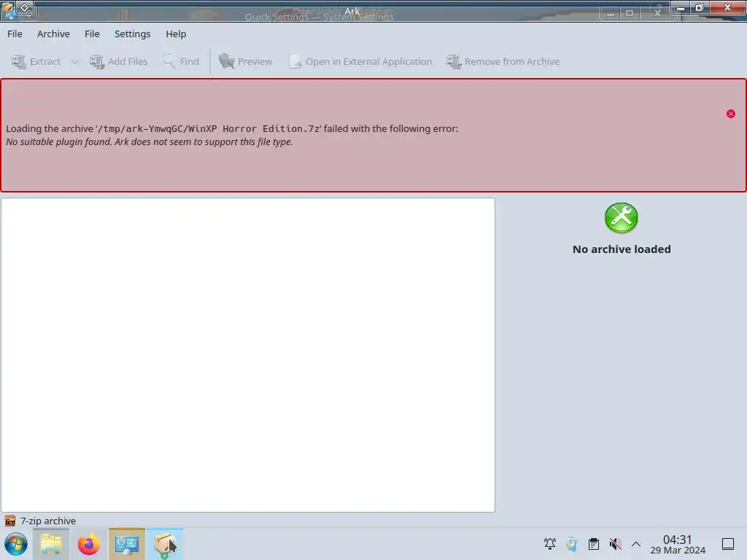Open the file manager taskbar icon

[x=51, y=544]
